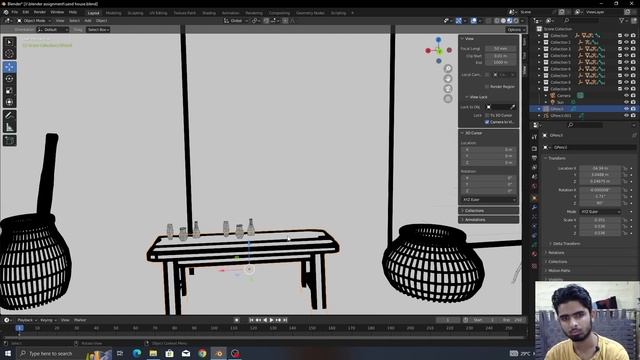
Task: Switch to the Shading workspace tab
Action: 209,13
